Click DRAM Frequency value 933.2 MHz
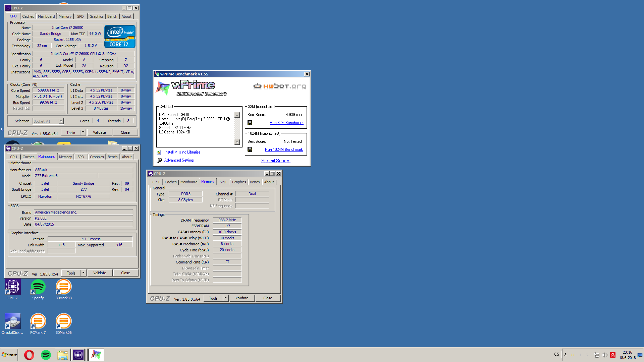Screen dimensions: 644x362 click(227, 220)
